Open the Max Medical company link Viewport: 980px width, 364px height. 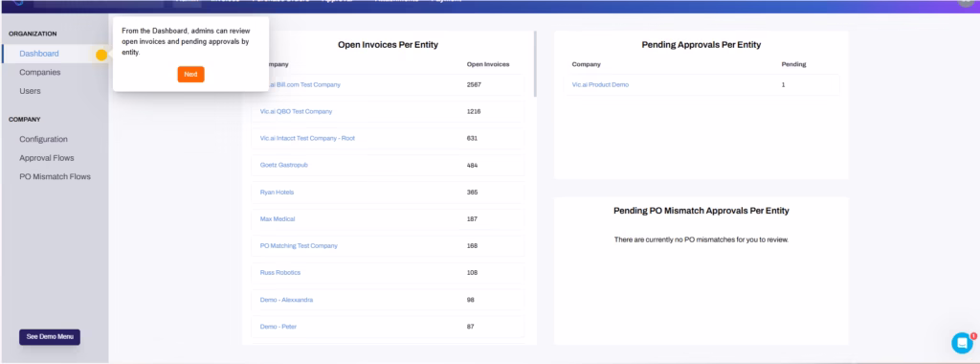(278, 219)
